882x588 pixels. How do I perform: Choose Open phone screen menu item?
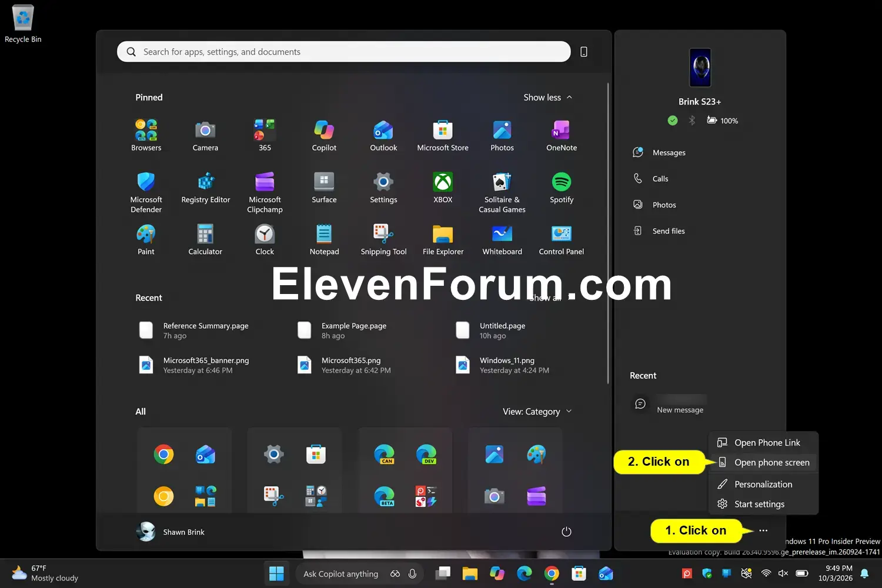pos(763,463)
